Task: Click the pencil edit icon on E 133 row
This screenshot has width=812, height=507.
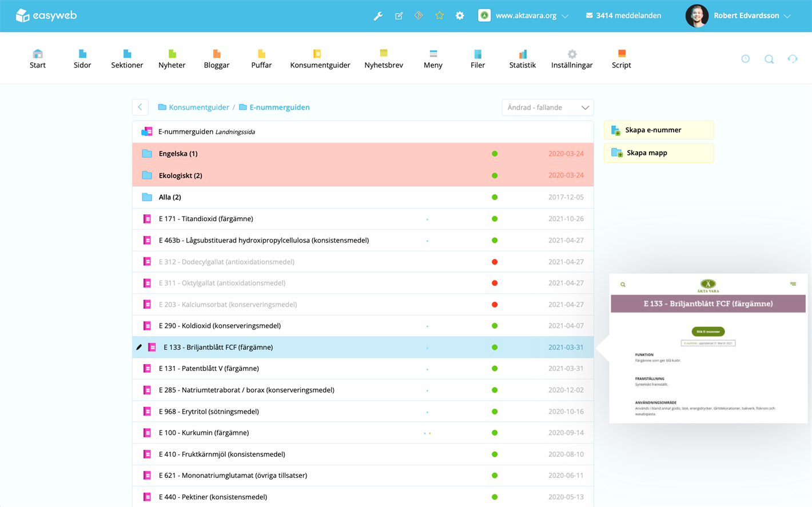Action: tap(139, 347)
